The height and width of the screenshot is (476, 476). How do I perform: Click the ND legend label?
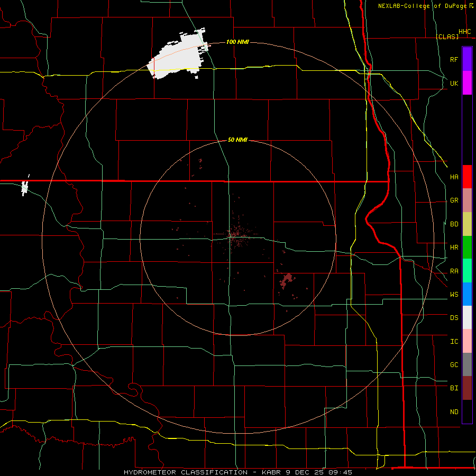(454, 412)
